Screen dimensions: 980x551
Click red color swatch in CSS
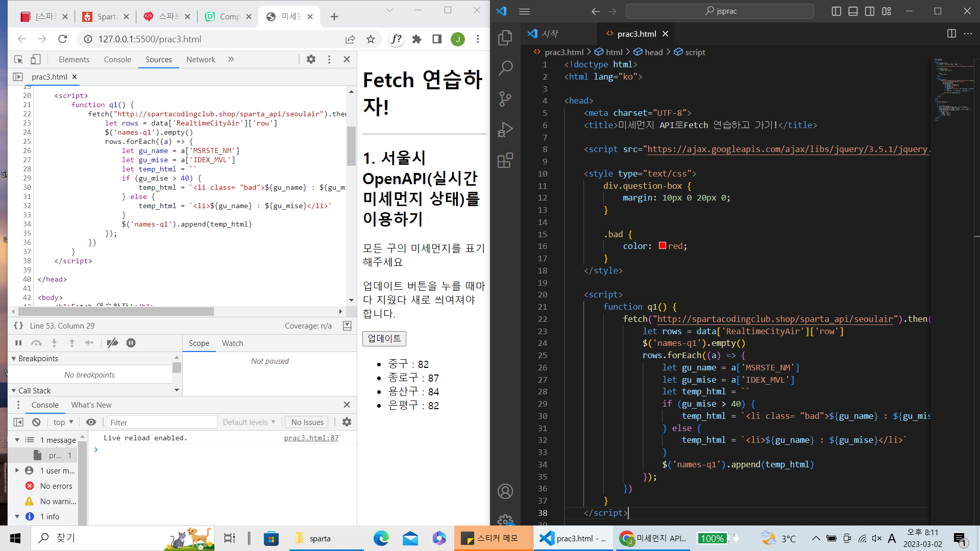point(663,246)
